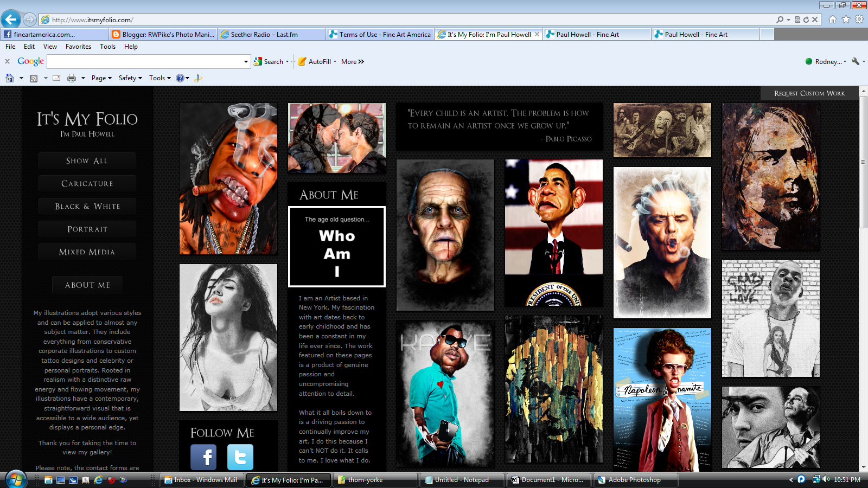Click the RSS feeds icon
The image size is (868, 488).
[34, 78]
